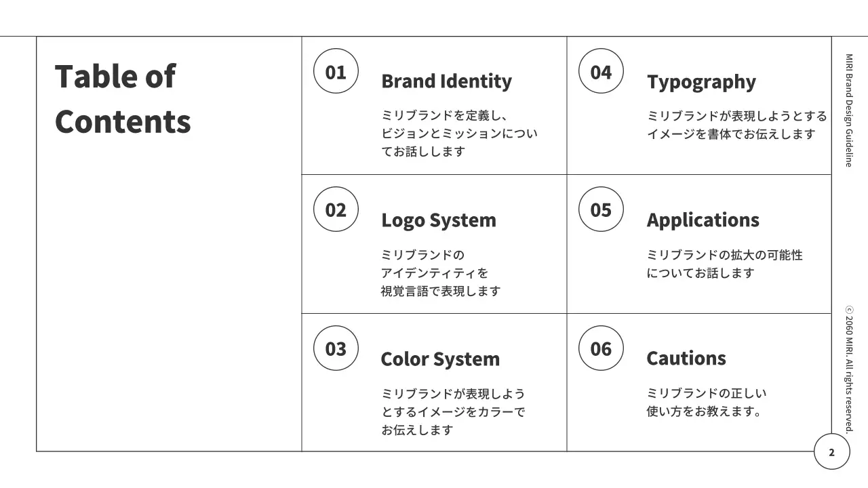Image resolution: width=868 pixels, height=488 pixels.
Task: Click the 04 circle badge
Action: coord(601,71)
